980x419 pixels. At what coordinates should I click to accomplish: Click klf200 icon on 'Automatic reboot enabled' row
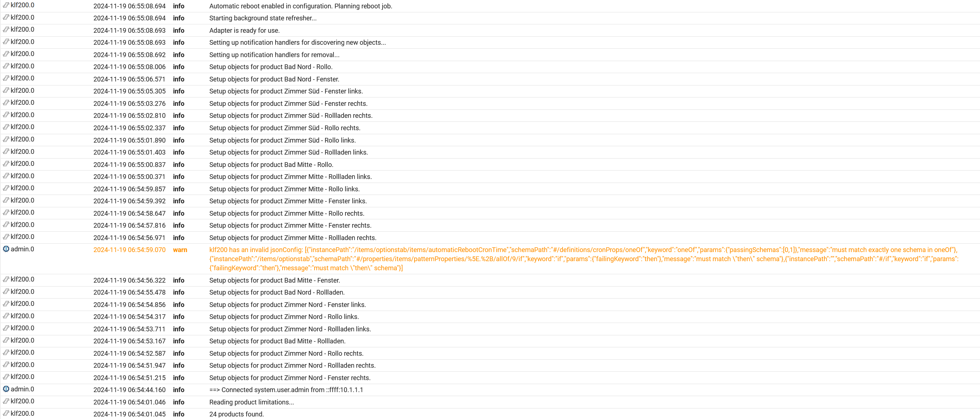point(6,5)
